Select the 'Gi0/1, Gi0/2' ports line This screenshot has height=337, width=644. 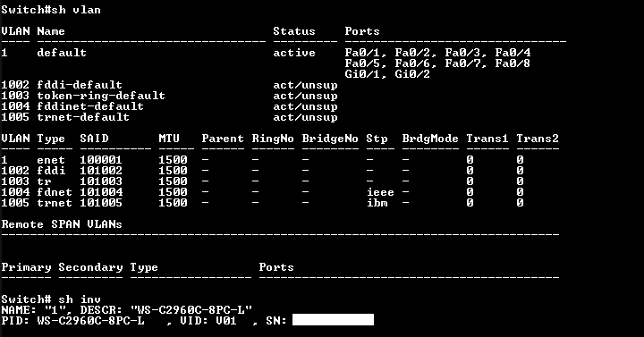point(387,74)
